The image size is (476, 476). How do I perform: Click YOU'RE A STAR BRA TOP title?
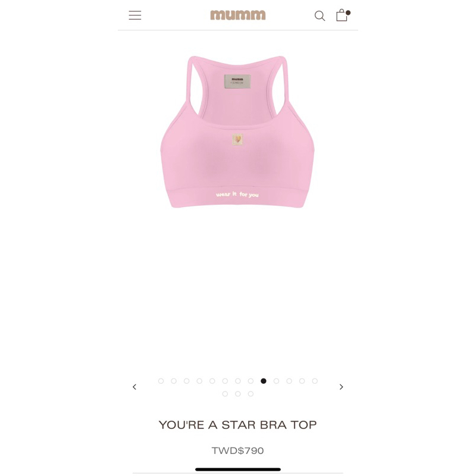click(x=237, y=425)
